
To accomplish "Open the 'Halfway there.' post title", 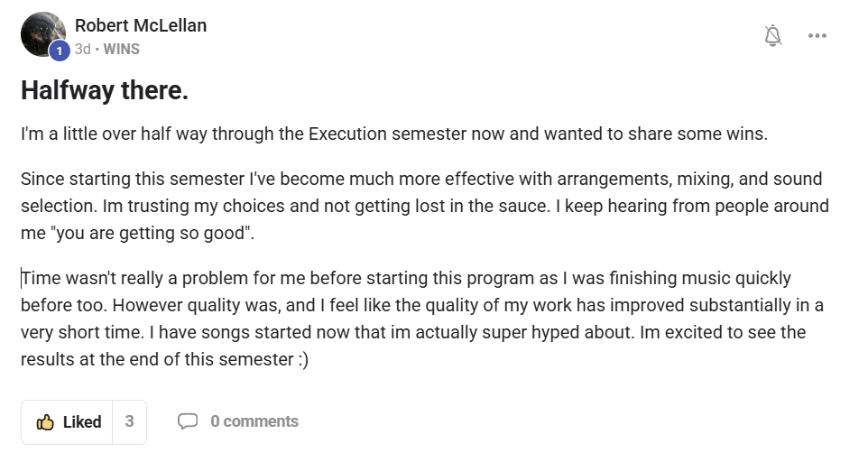I will (x=104, y=91).
